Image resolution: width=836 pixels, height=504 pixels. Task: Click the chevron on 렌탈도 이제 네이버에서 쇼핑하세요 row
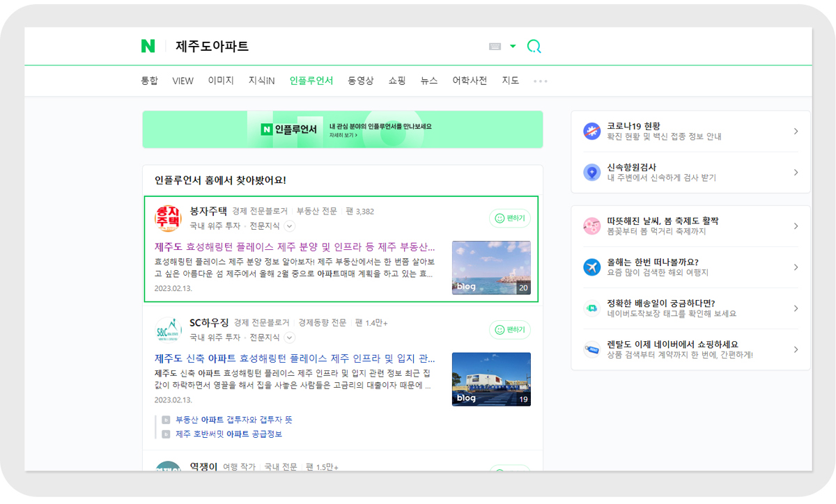(x=796, y=349)
